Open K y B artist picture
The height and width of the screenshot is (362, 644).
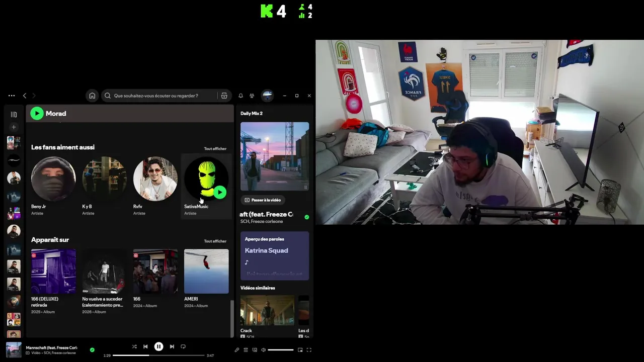coord(104,179)
